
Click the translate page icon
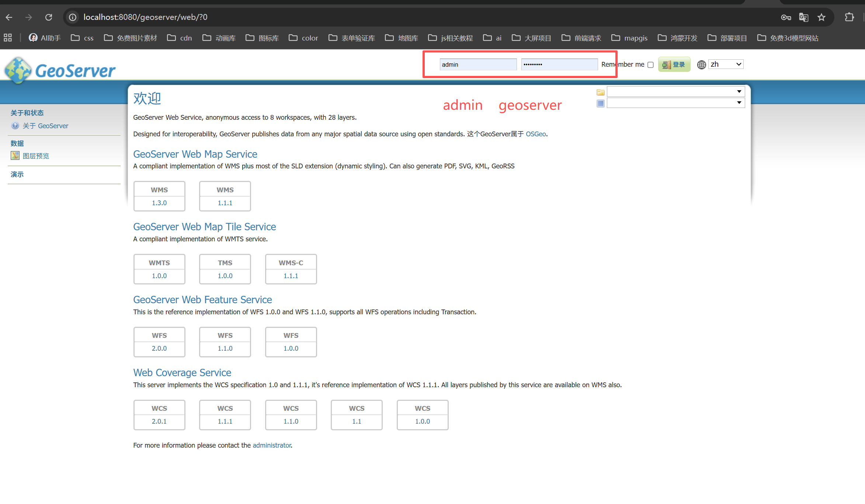pyautogui.click(x=804, y=17)
